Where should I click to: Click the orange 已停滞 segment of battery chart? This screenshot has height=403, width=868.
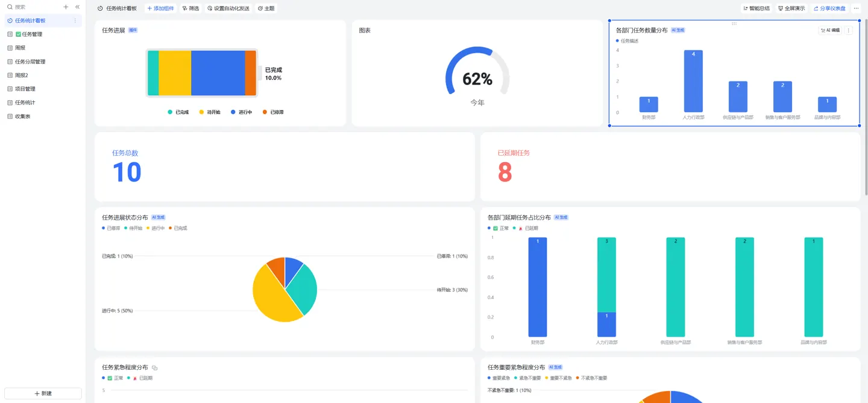click(250, 73)
